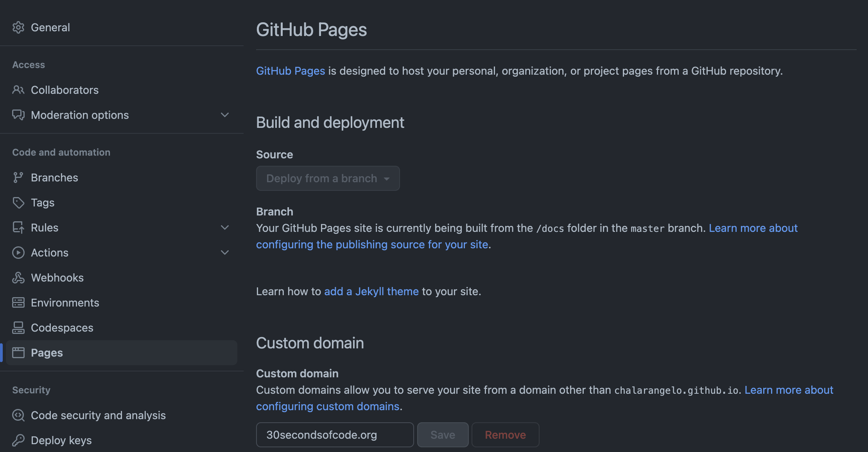Click the Branches icon in sidebar

pos(18,178)
